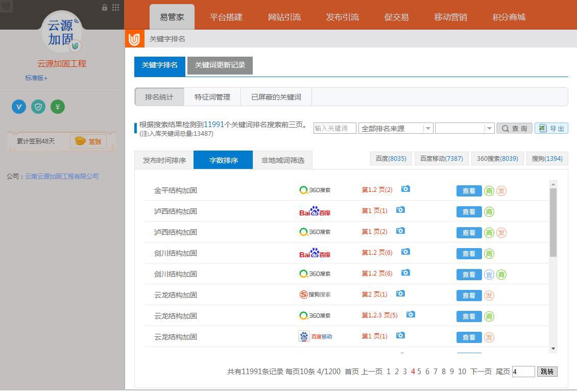Image resolution: width=577 pixels, height=392 pixels.
Task: Click the teal shield badge icon
Action: pos(38,107)
